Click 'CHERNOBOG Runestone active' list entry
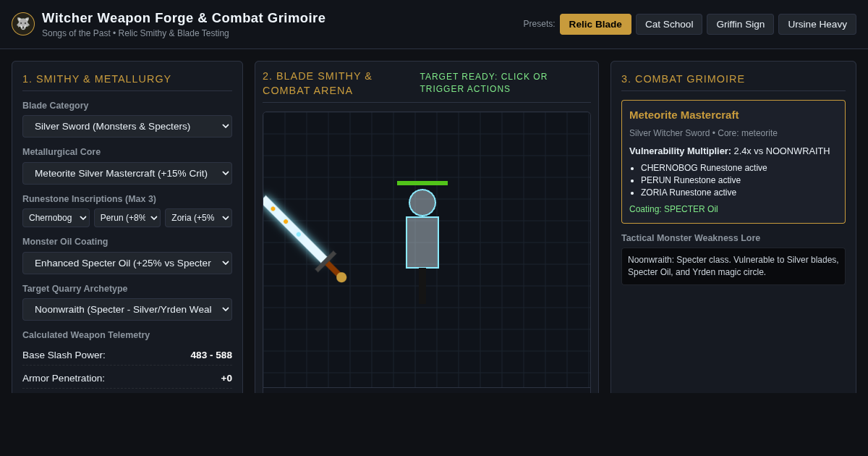This screenshot has width=868, height=456. pyautogui.click(x=704, y=168)
